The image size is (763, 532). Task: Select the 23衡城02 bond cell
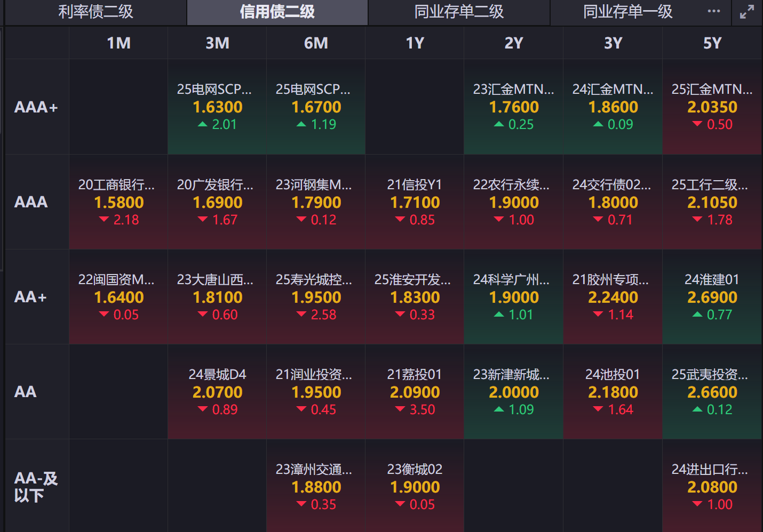click(415, 487)
